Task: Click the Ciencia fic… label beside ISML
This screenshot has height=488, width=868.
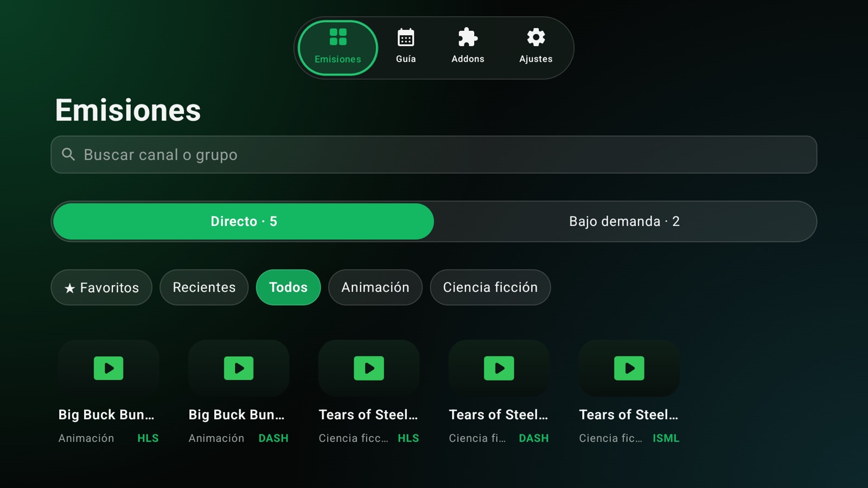Action: [610, 438]
